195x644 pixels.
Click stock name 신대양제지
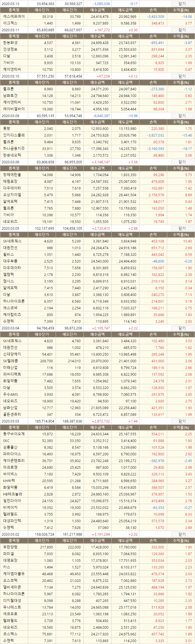point(12,354)
